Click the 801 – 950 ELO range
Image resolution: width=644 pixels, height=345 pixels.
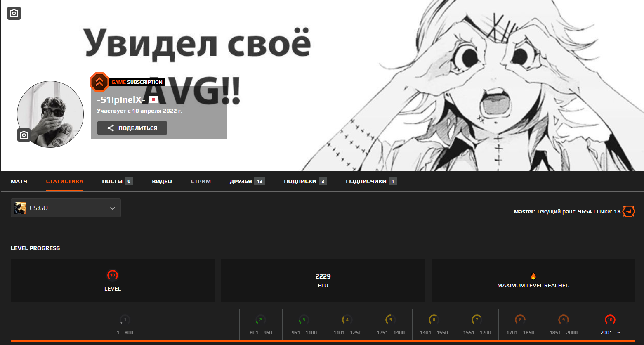click(261, 333)
